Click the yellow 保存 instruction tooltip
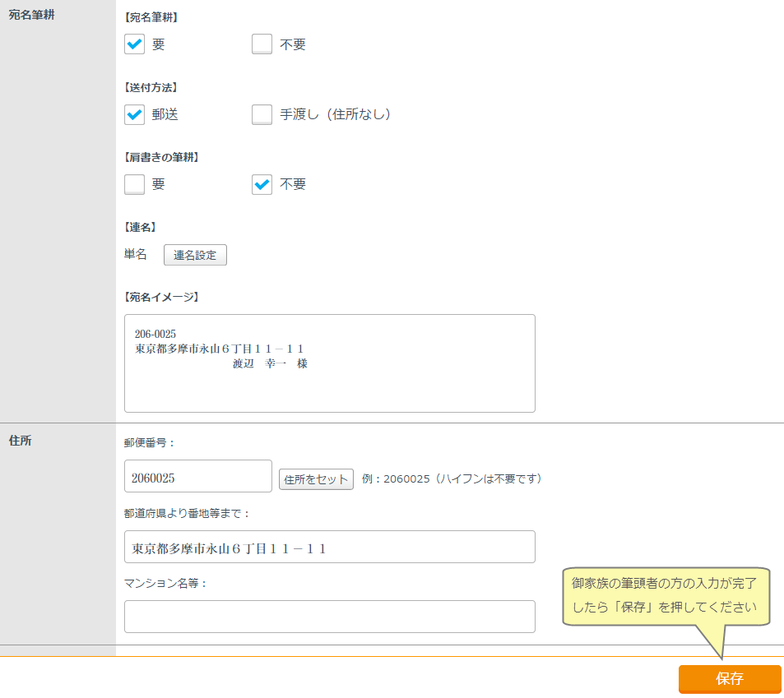The image size is (784, 698). pyautogui.click(x=666, y=597)
